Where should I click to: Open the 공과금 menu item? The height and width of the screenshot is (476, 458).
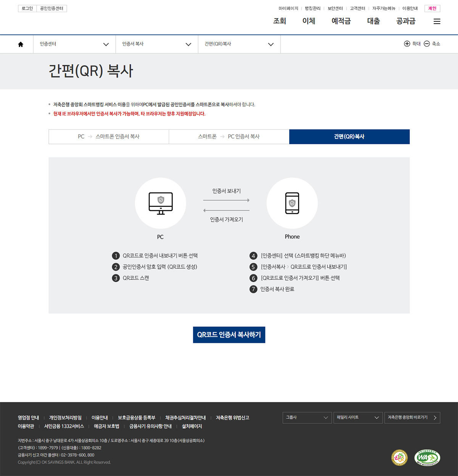tap(405, 21)
